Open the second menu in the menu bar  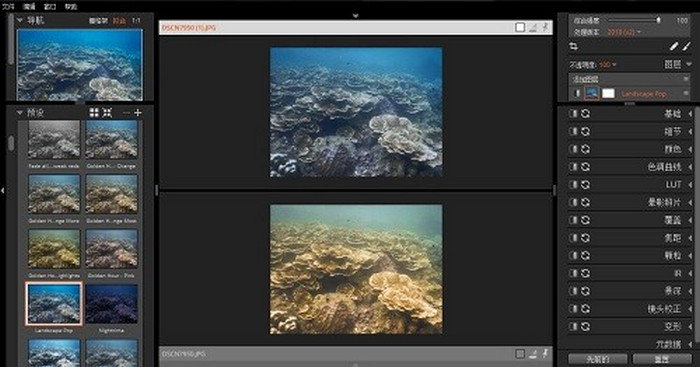coord(29,6)
